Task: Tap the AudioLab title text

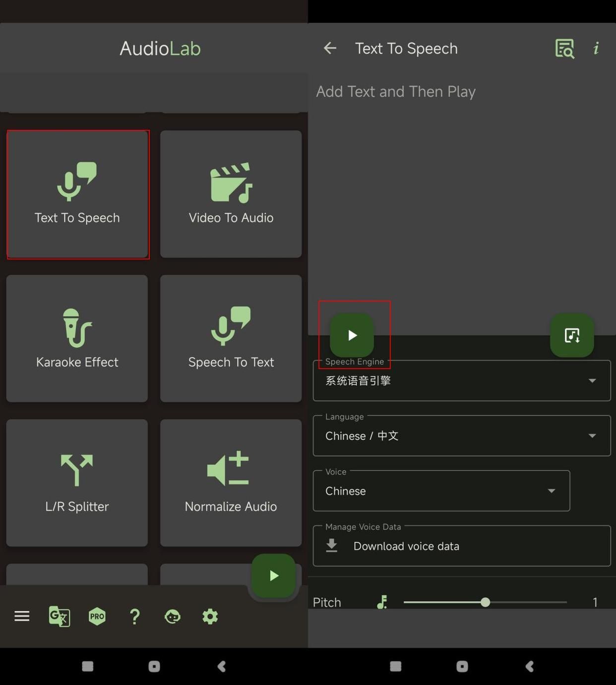Action: pos(160,49)
